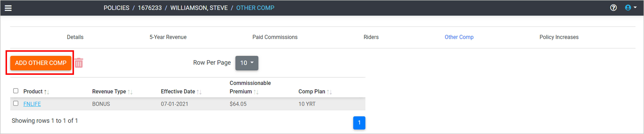
Task: Toggle the select-all header checkbox
Action: [x=16, y=91]
